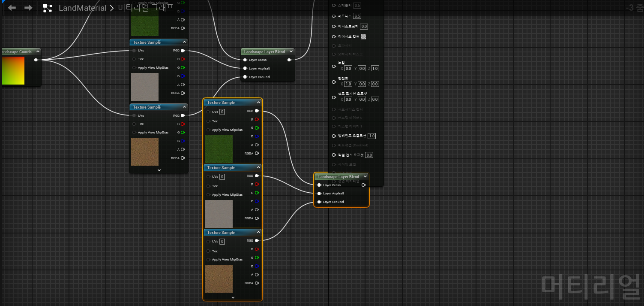Screen dimensions: 644x306
Task: Click the 머티리얼 그래프 breadcrumb
Action: pyautogui.click(x=146, y=8)
